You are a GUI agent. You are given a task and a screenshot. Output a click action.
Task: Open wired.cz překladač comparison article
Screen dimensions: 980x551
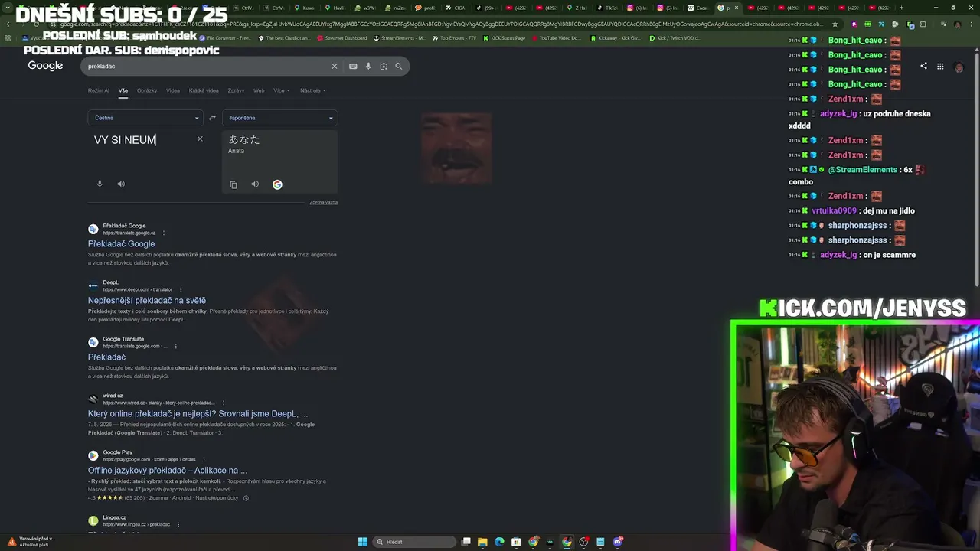(x=198, y=414)
